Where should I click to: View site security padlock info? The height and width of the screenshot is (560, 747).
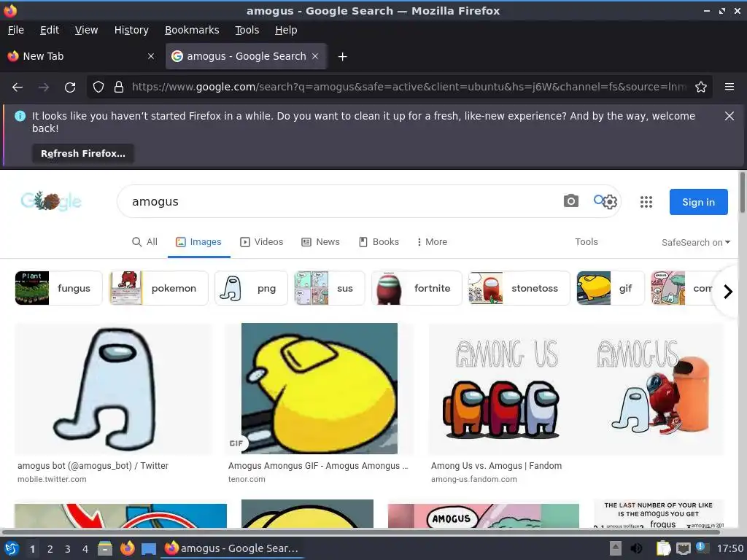pyautogui.click(x=119, y=87)
